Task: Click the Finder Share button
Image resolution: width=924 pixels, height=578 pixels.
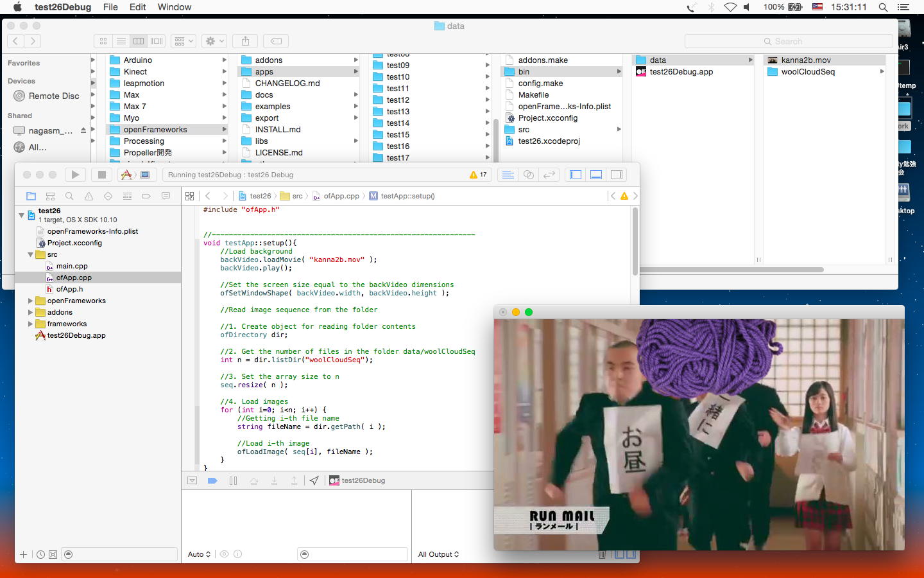Action: pos(245,41)
